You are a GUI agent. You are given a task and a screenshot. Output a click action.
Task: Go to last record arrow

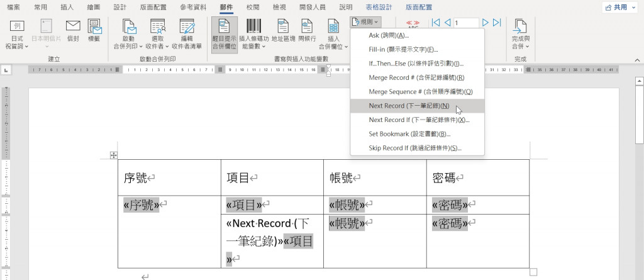coord(497,23)
